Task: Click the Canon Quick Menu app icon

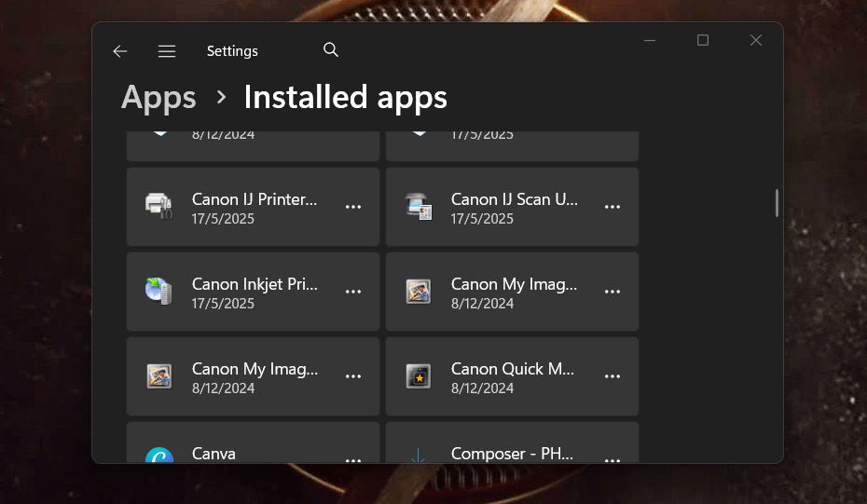Action: coord(418,376)
